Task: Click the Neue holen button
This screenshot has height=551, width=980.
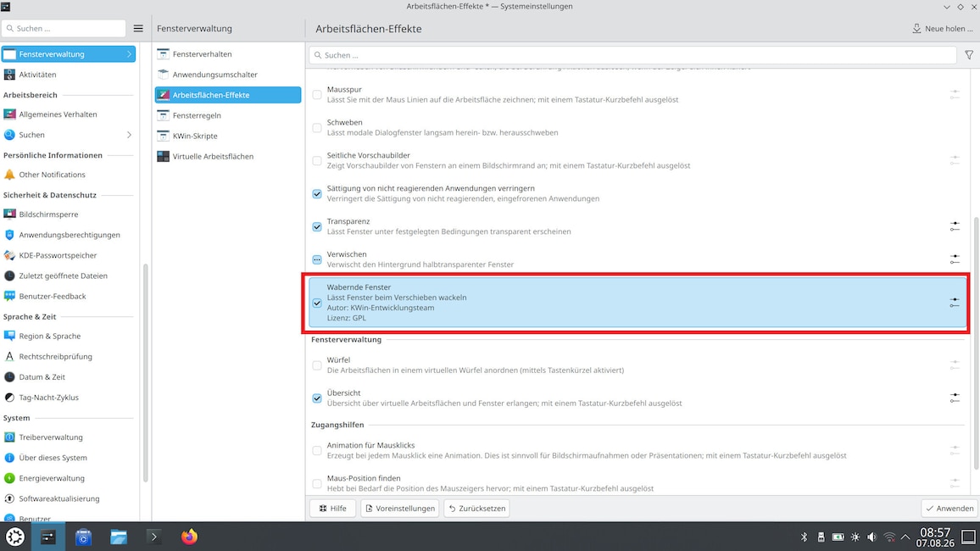Action: tap(943, 29)
